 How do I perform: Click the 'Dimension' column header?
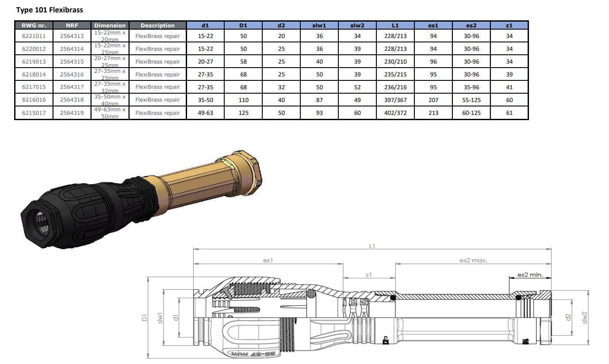pos(110,25)
